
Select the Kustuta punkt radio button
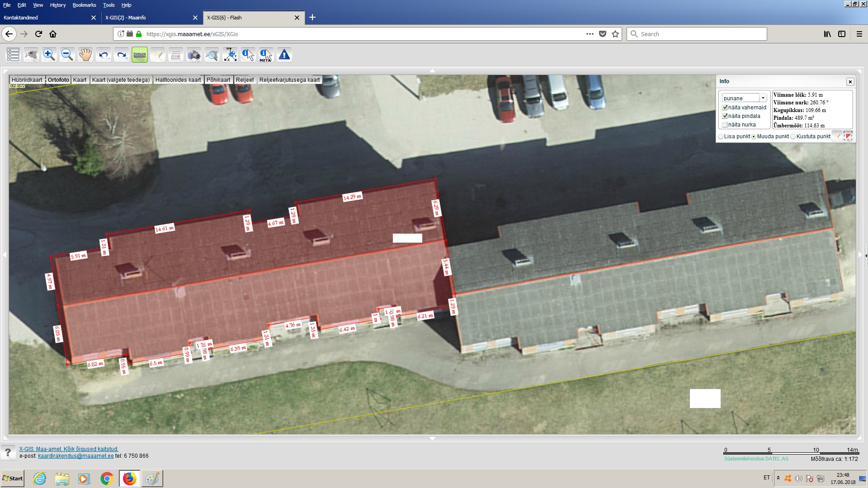(x=793, y=136)
